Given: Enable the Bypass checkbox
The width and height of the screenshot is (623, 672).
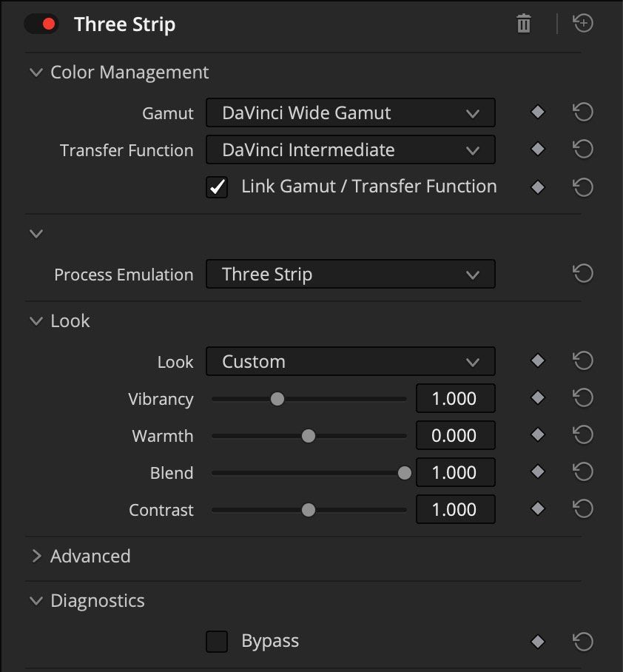Looking at the screenshot, I should [x=217, y=641].
